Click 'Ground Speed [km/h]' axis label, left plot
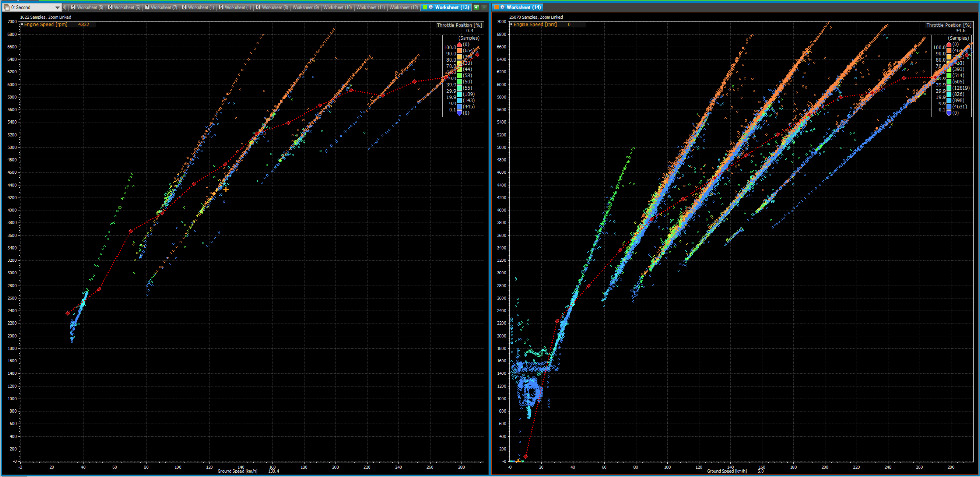 click(237, 471)
